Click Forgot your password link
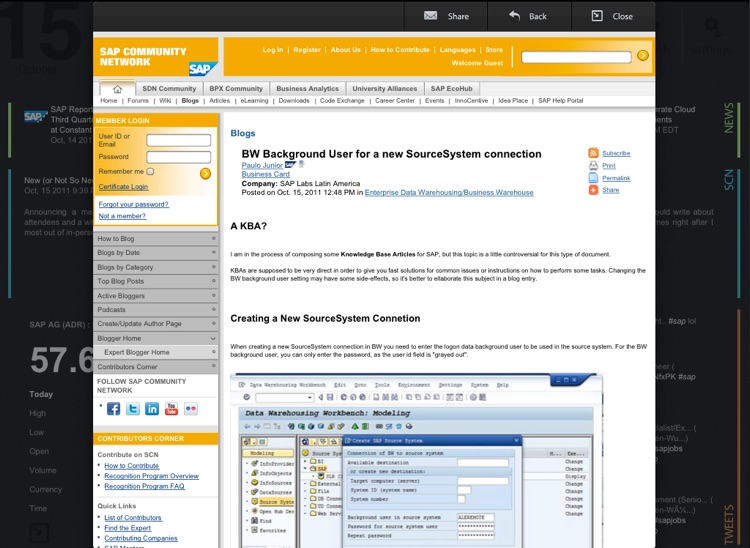This screenshot has height=548, width=750. [x=133, y=204]
